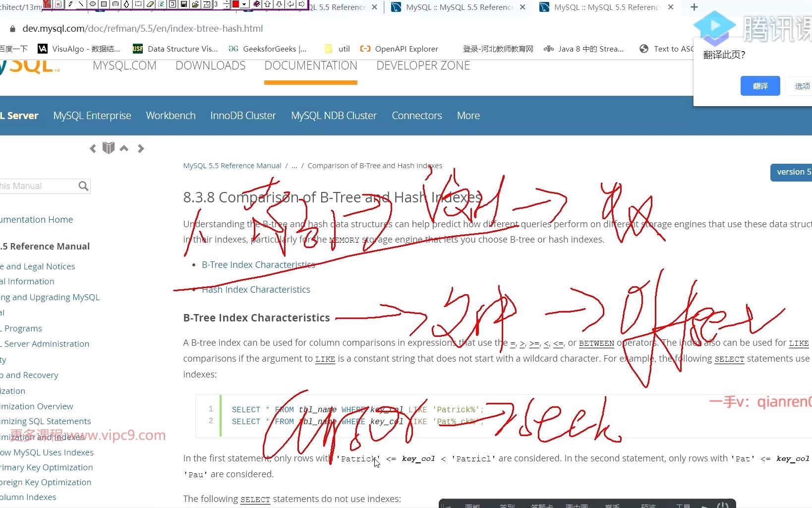Click the up arrow annotation icon
The width and height of the screenshot is (812, 508).
pos(268,4)
